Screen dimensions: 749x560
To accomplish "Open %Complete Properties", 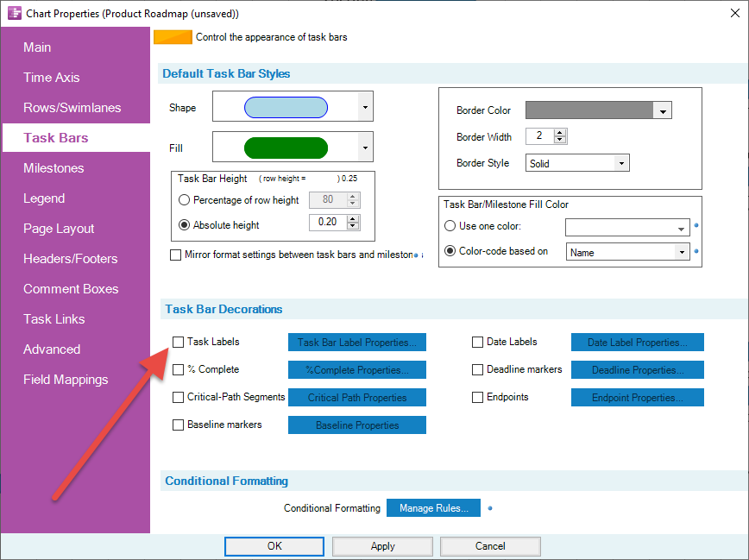I will 357,370.
